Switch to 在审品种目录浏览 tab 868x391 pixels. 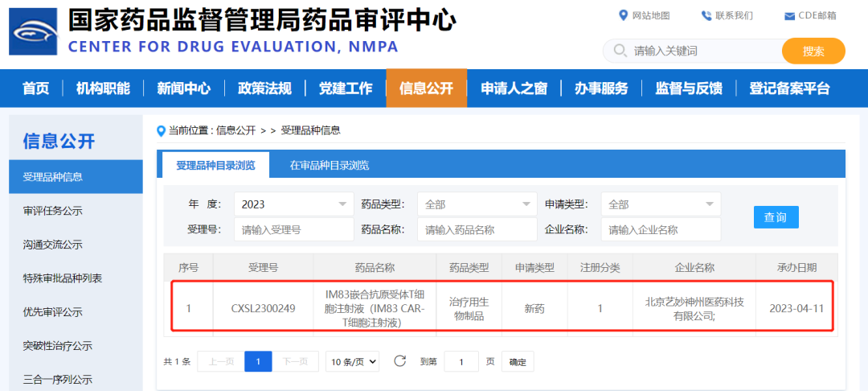coord(330,165)
